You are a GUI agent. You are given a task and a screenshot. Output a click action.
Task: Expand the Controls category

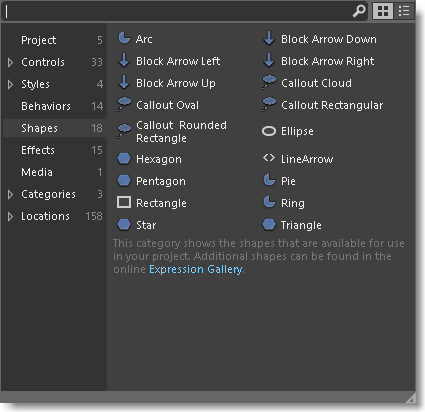point(10,62)
